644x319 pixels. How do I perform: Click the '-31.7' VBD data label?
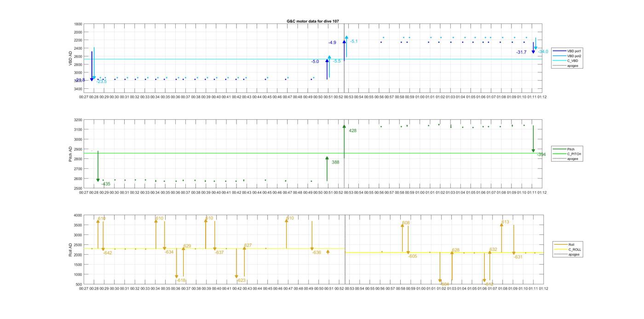point(521,52)
